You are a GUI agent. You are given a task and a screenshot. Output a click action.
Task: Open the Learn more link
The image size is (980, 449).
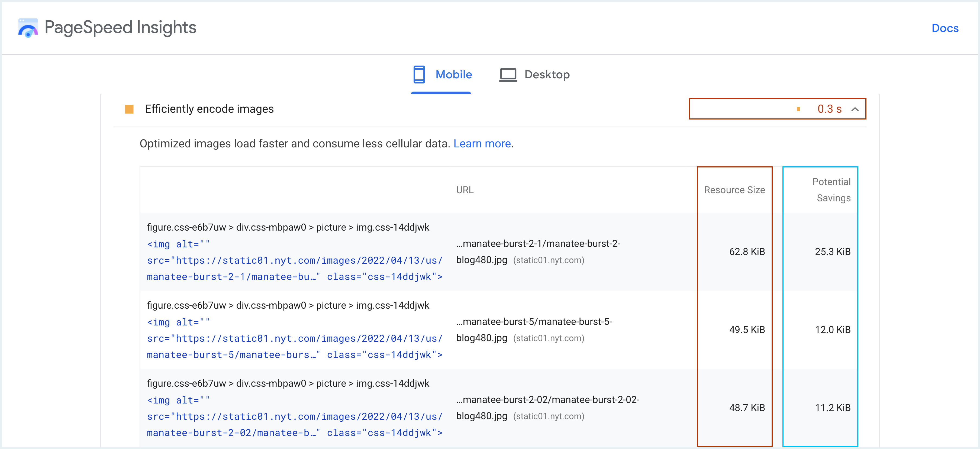[x=482, y=144]
